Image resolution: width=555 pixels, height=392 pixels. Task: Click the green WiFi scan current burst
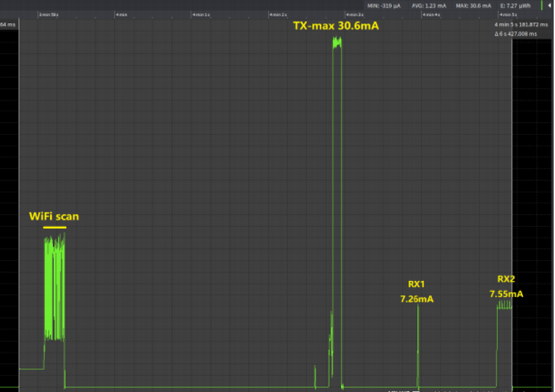coord(54,288)
